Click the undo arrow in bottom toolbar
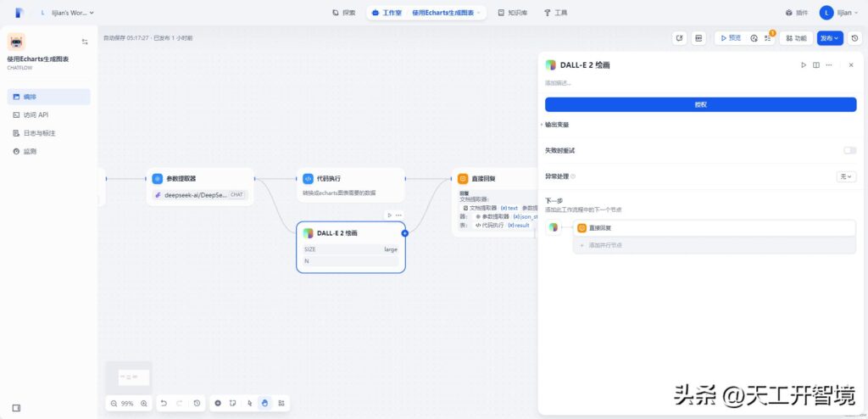Screen dimensions: 868x419 164,404
